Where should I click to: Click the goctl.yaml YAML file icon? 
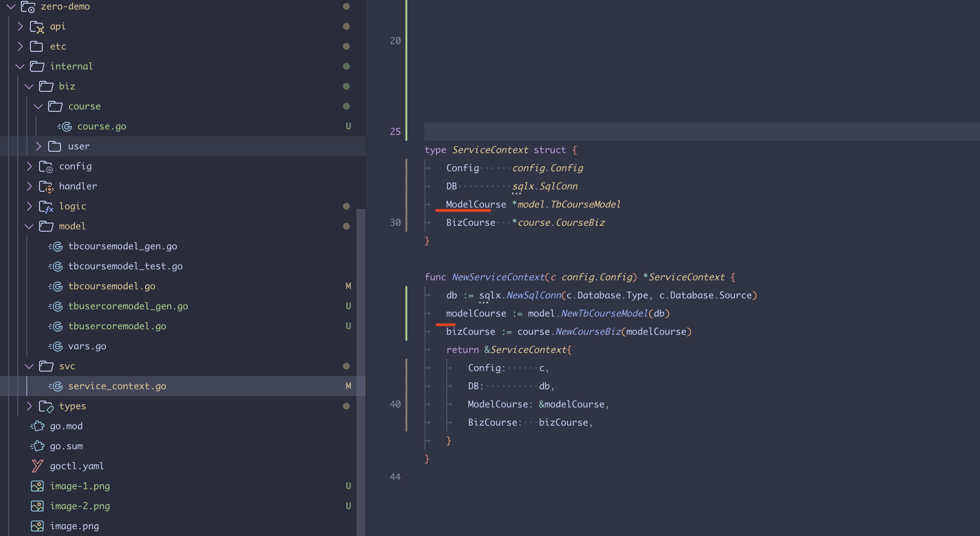[37, 466]
